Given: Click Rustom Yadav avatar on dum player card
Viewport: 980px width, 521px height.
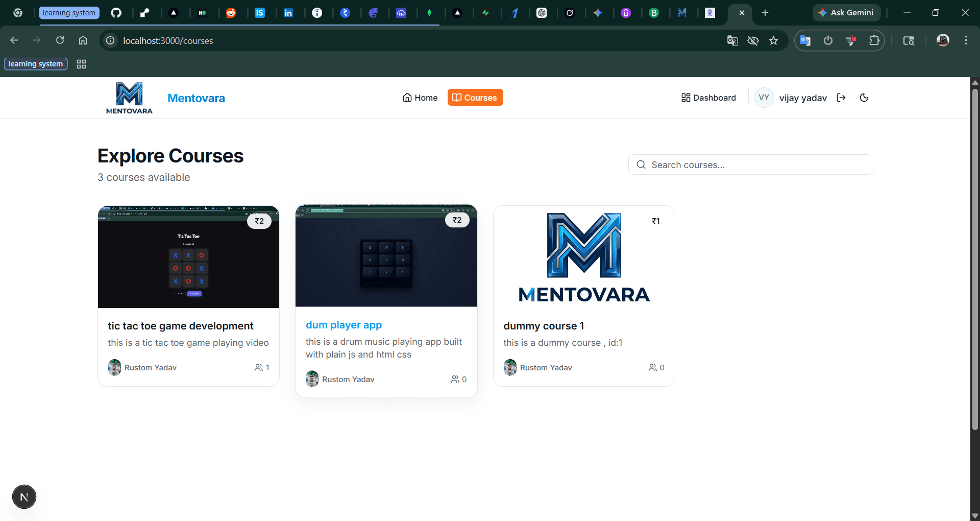Looking at the screenshot, I should 312,380.
